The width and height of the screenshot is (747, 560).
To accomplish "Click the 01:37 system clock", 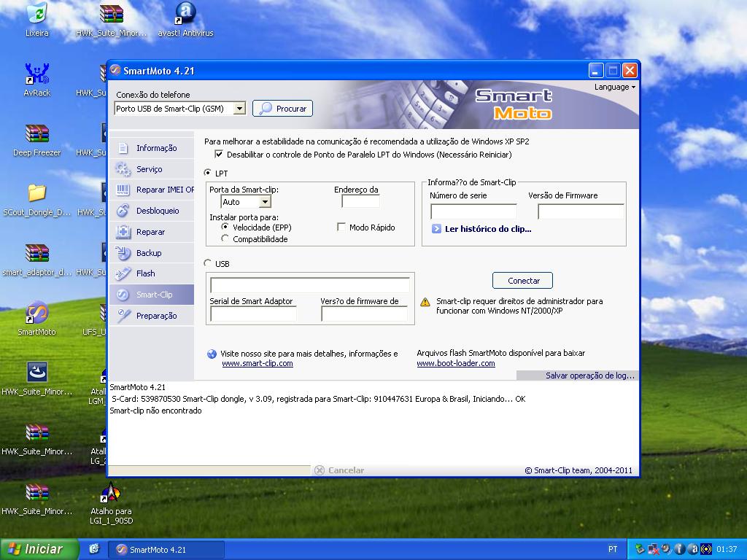I will point(727,549).
